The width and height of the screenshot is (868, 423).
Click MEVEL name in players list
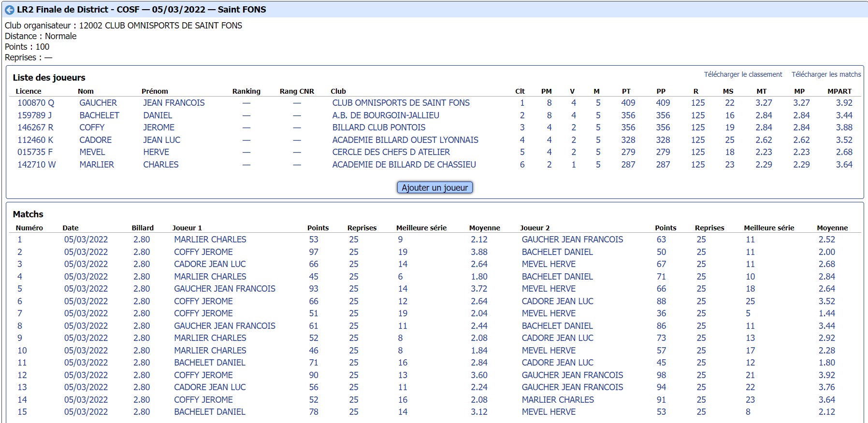(92, 152)
